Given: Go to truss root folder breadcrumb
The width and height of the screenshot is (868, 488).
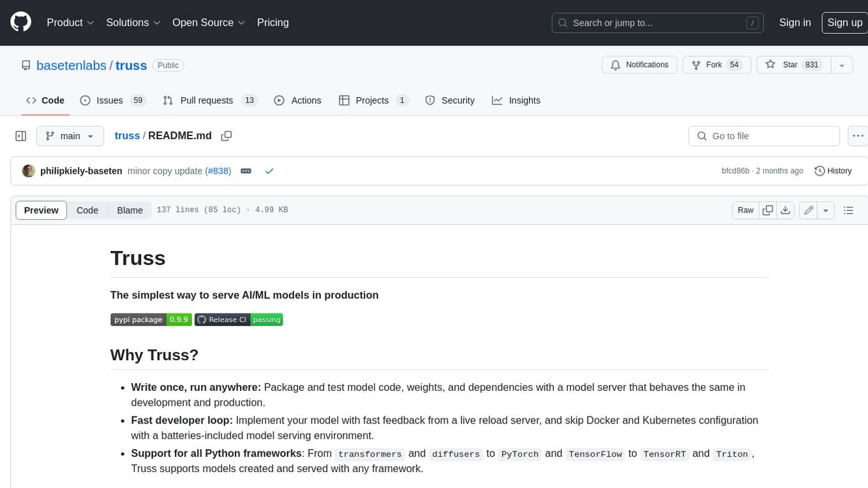Looking at the screenshot, I should tap(127, 136).
